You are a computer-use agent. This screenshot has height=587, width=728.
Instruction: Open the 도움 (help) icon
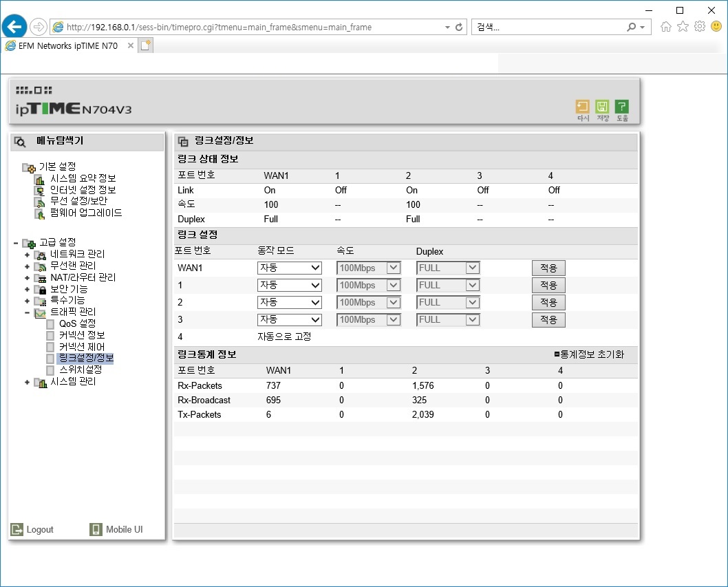tap(621, 107)
